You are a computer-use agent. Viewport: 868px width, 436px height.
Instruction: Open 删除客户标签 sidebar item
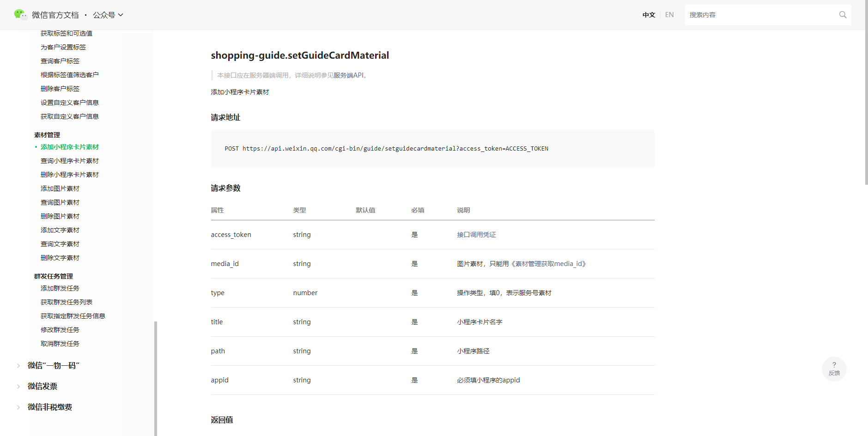pos(60,89)
